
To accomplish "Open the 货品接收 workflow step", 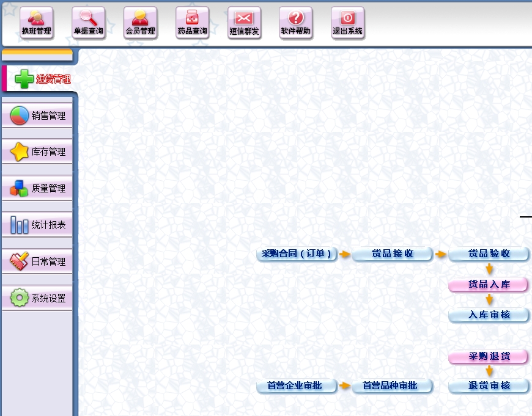I will pyautogui.click(x=393, y=254).
